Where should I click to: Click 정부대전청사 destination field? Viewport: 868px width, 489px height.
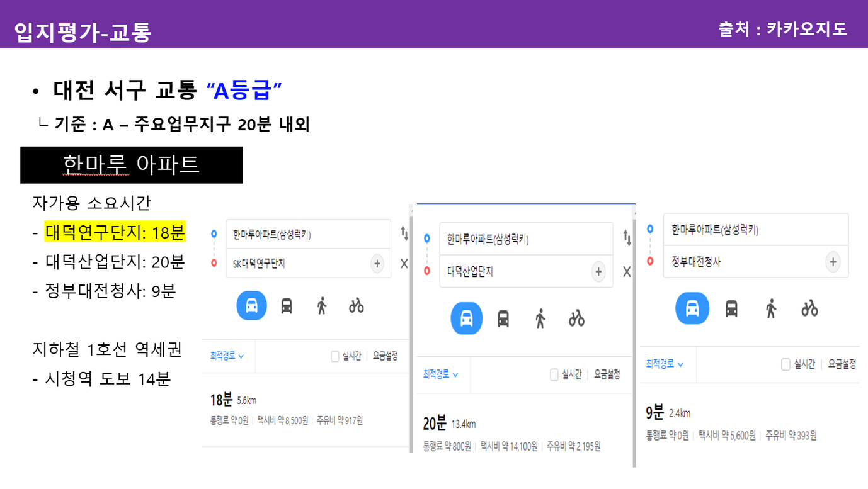point(756,262)
